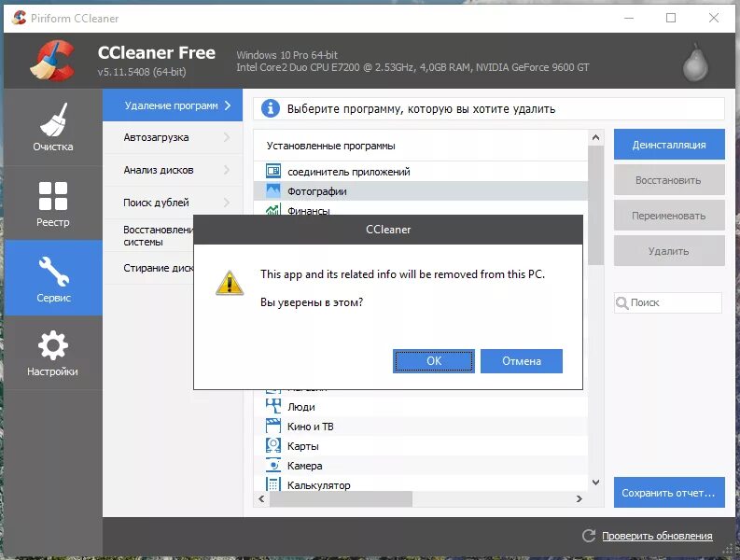Open the Автозагрузка tab

click(173, 137)
